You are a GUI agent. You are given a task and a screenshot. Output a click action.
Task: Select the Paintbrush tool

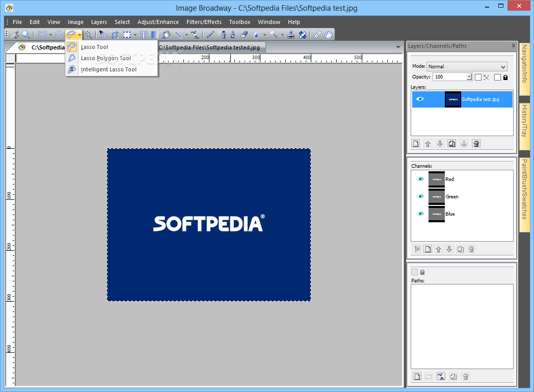click(x=233, y=34)
